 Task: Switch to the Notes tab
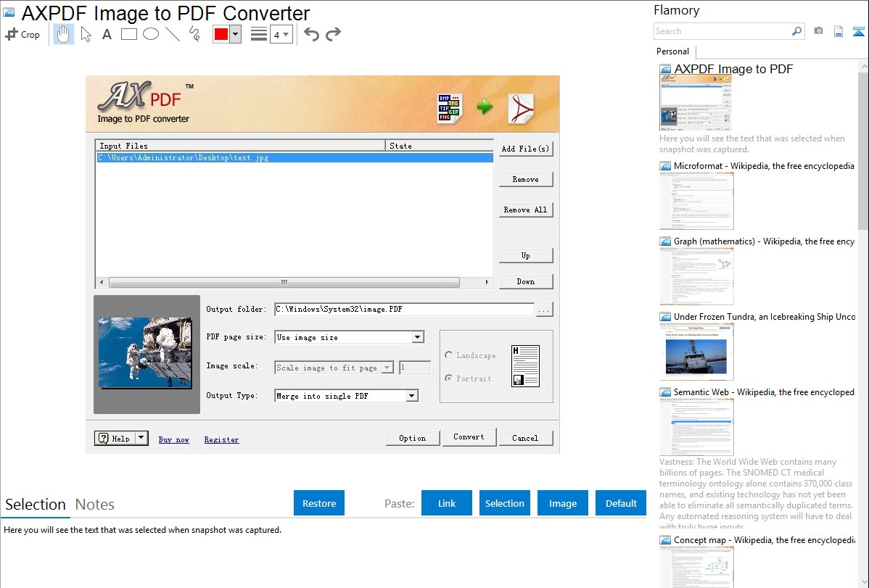coord(95,505)
